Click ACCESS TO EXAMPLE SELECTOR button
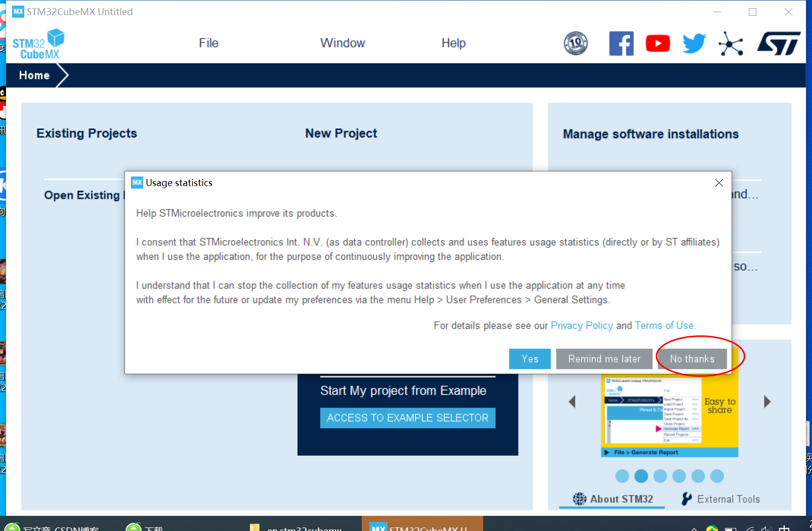 [x=408, y=418]
